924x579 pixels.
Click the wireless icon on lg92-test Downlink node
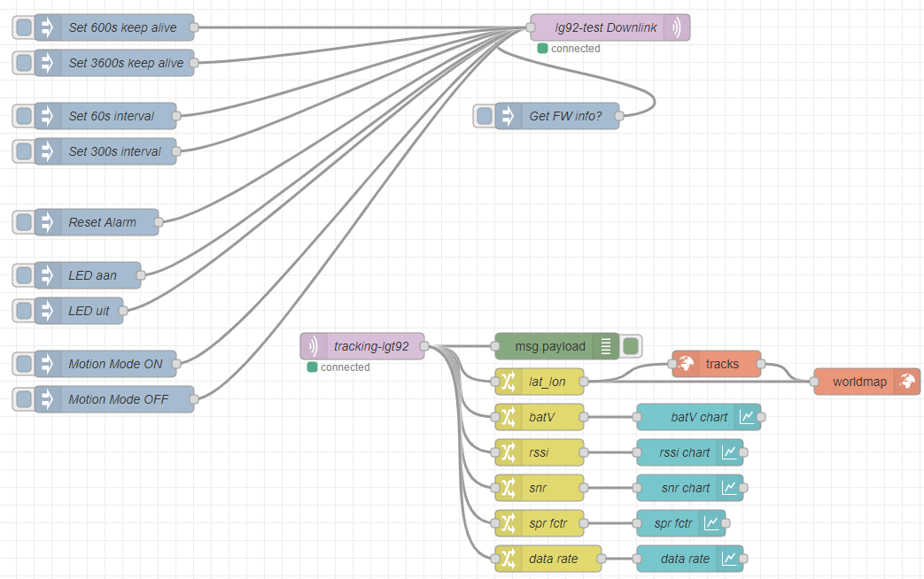coord(676,27)
